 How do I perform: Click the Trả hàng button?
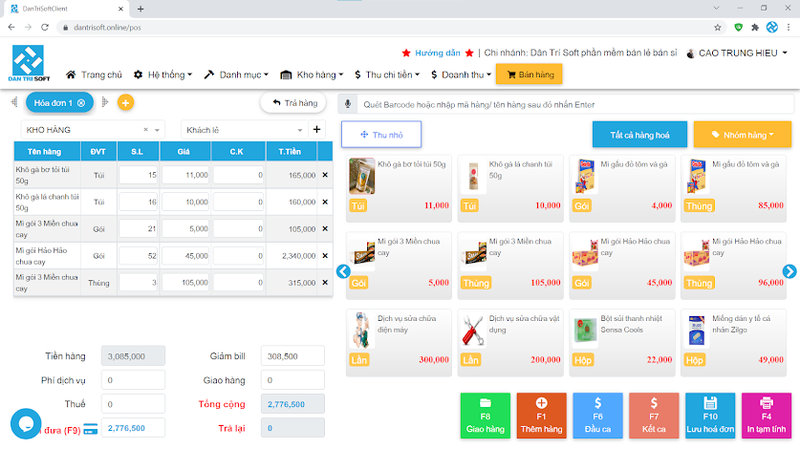293,103
